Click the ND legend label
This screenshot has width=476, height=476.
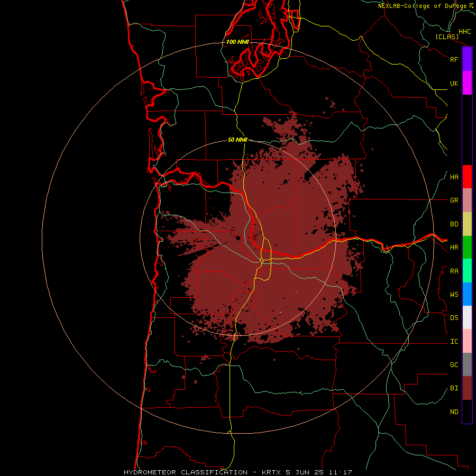(x=454, y=412)
